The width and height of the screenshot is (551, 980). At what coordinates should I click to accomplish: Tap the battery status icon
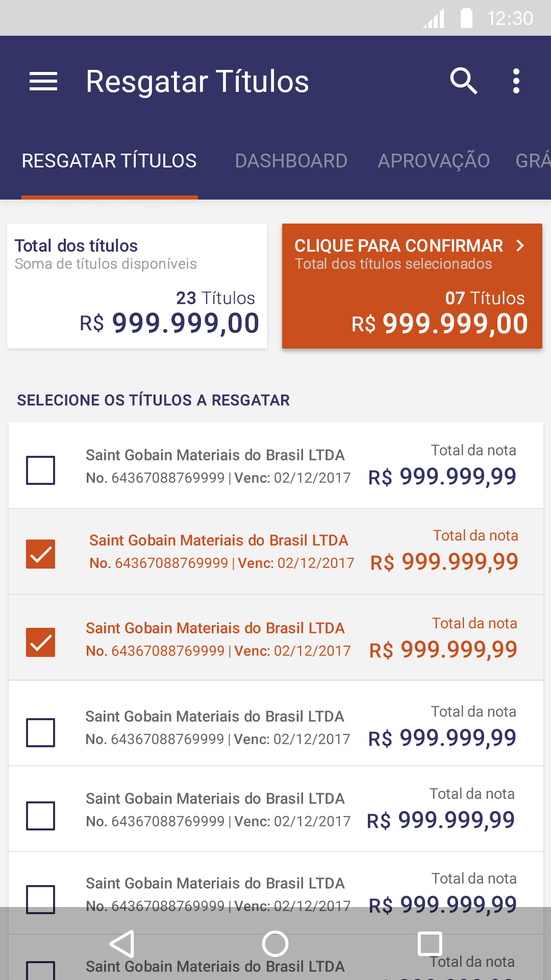pos(466,18)
